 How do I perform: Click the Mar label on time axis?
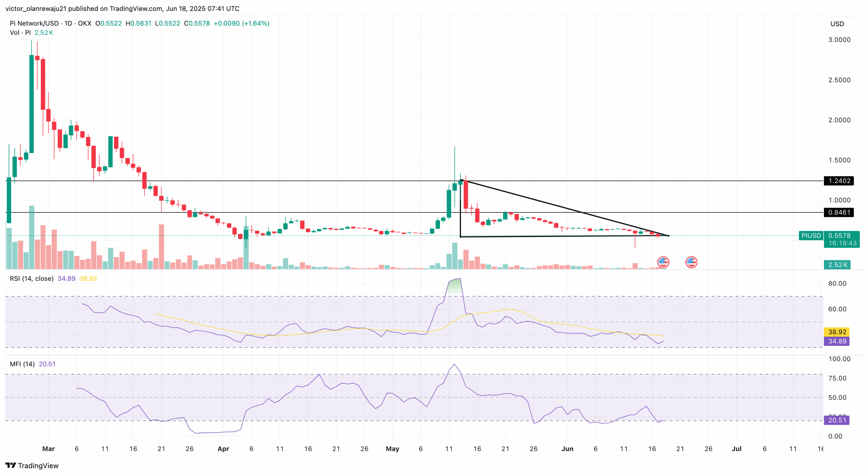tap(48, 449)
